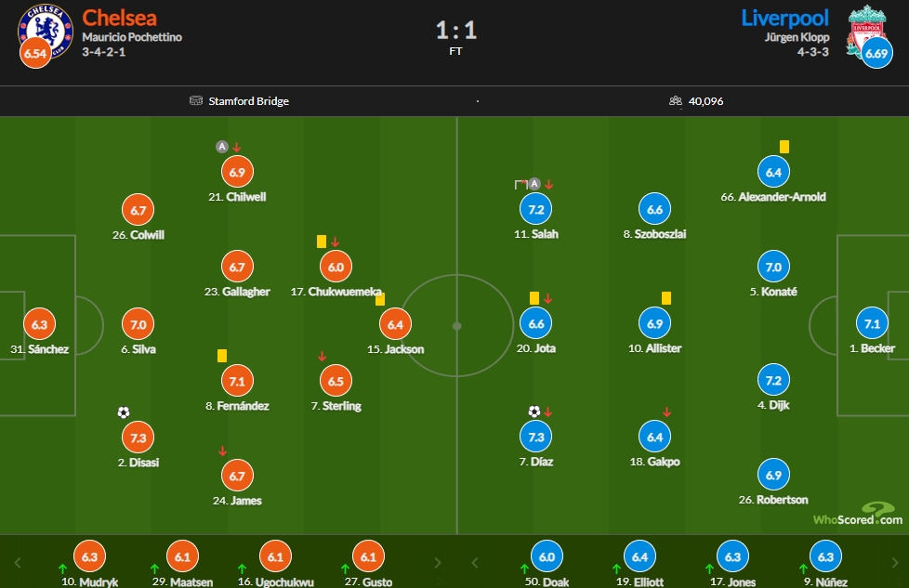This screenshot has height=588, width=909.
Task: Open the Chelsea team name link
Action: pos(119,18)
